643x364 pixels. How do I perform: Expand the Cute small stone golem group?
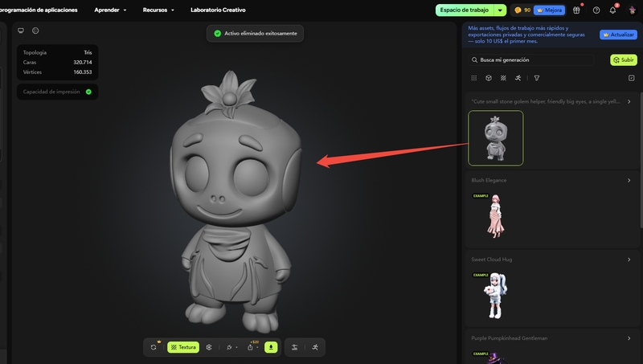click(x=629, y=102)
